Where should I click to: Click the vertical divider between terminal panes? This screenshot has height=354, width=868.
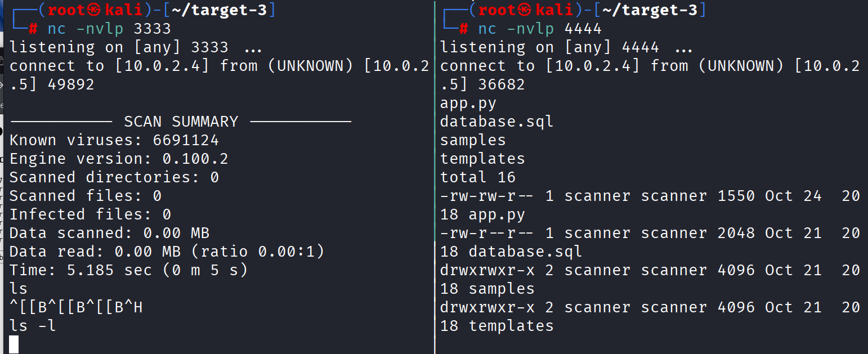pyautogui.click(x=435, y=177)
